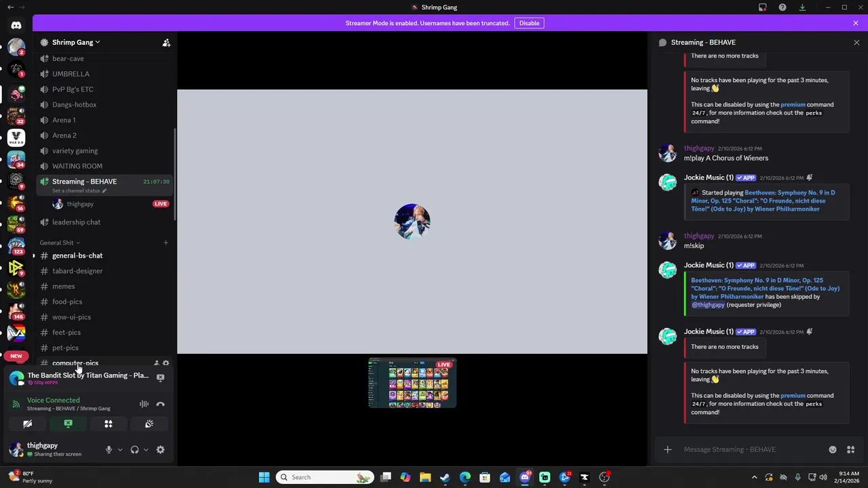Type in Message Streaming - BEHAVE field
This screenshot has height=488, width=868.
[753, 449]
